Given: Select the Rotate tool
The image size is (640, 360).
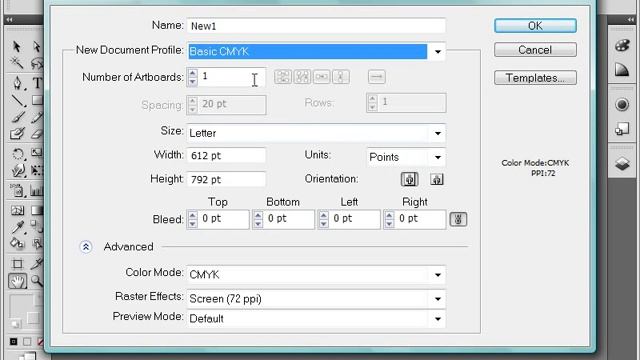Looking at the screenshot, I should pyautogui.click(x=18, y=154).
